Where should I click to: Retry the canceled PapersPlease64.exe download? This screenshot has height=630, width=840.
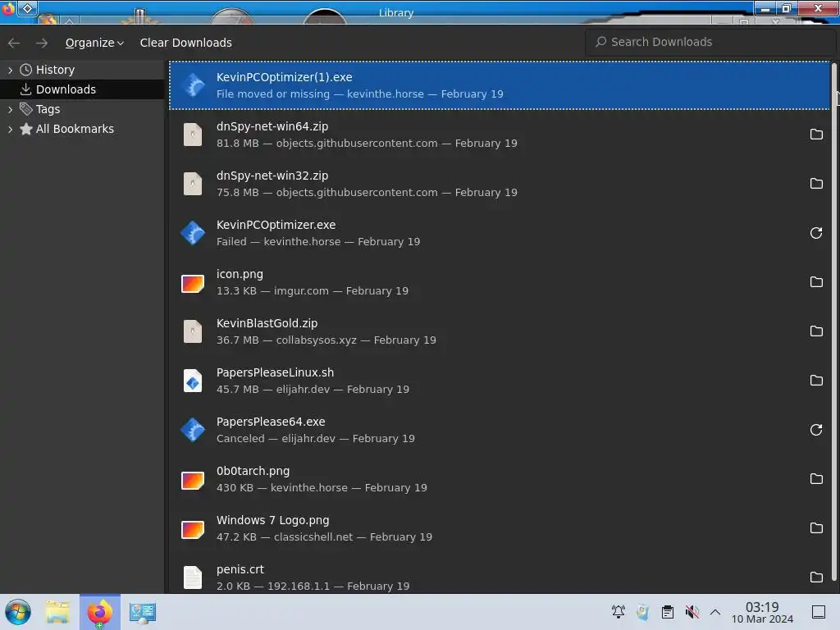[x=816, y=430]
